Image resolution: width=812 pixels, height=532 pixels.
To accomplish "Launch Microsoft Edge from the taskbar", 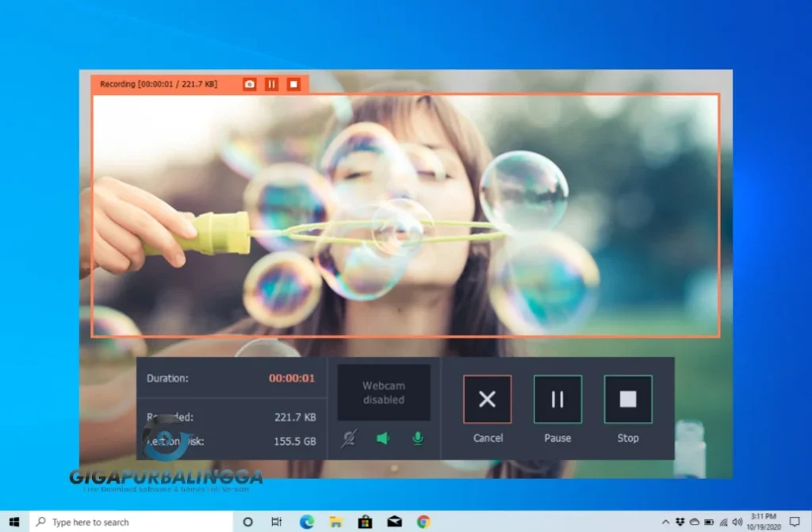I will coord(306,522).
